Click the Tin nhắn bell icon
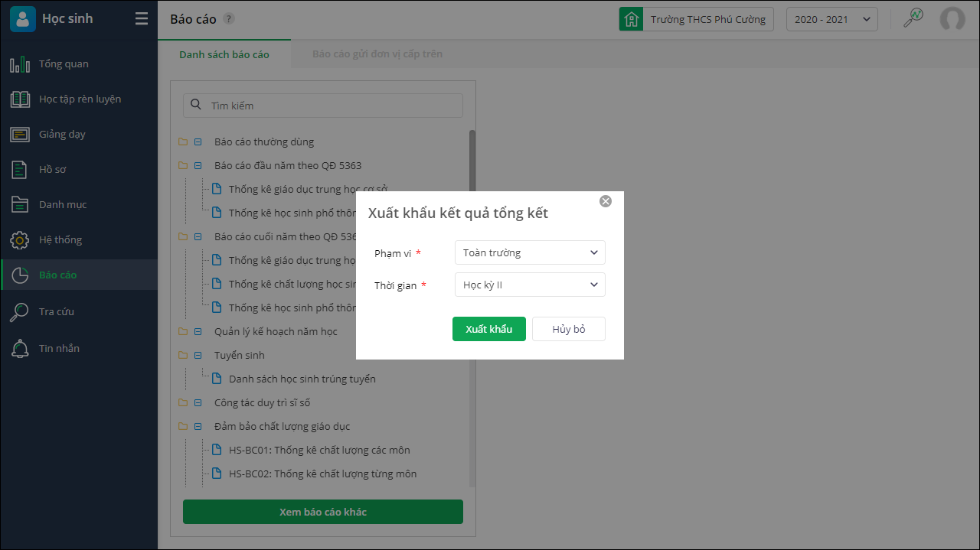The width and height of the screenshot is (980, 550). pos(20,349)
